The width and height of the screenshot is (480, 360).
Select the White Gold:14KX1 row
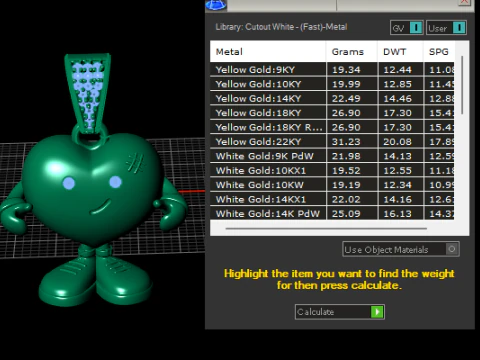[x=332, y=199]
